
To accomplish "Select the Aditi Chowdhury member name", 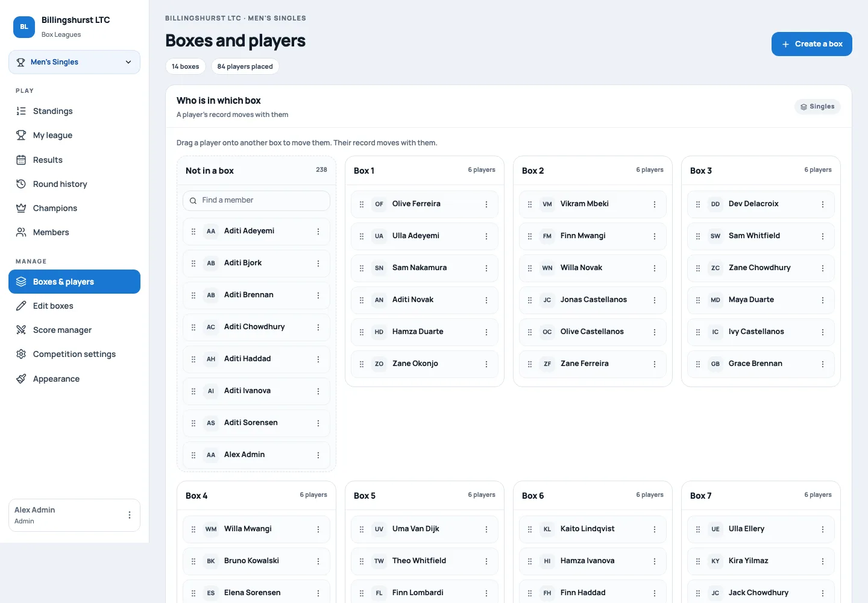I will tap(254, 327).
